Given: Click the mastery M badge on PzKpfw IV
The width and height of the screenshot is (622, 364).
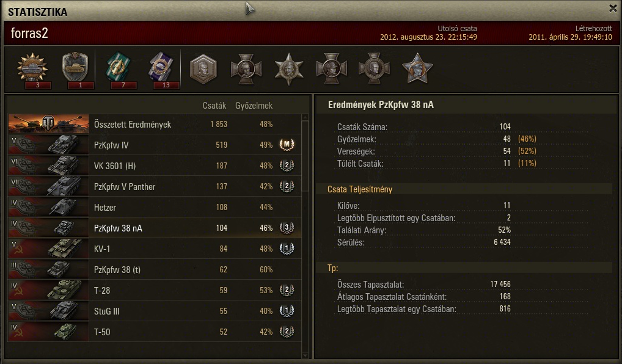Looking at the screenshot, I should coord(287,144).
